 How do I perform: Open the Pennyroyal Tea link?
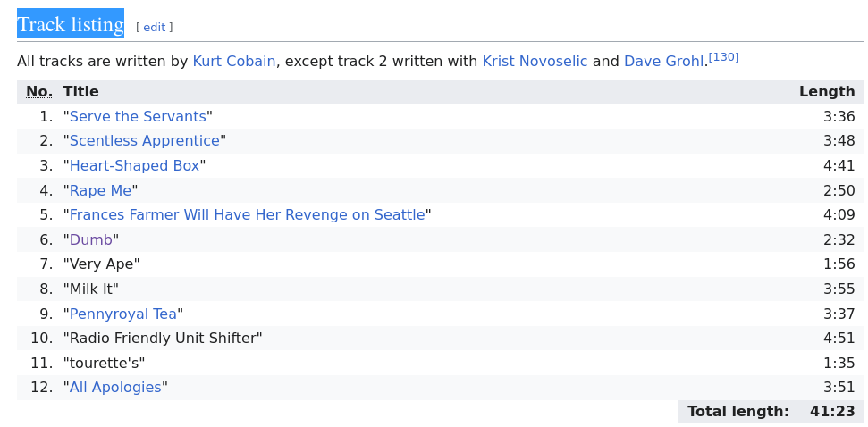click(x=122, y=314)
